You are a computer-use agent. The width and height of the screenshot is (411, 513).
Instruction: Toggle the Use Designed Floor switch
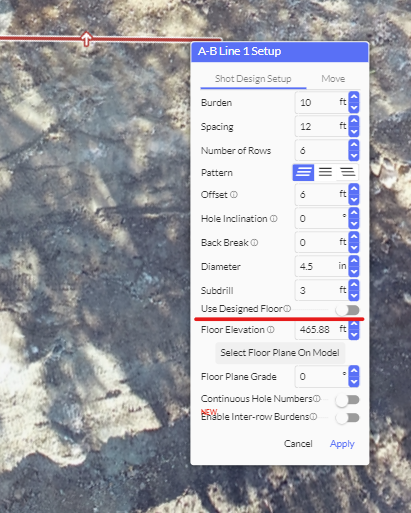347,310
